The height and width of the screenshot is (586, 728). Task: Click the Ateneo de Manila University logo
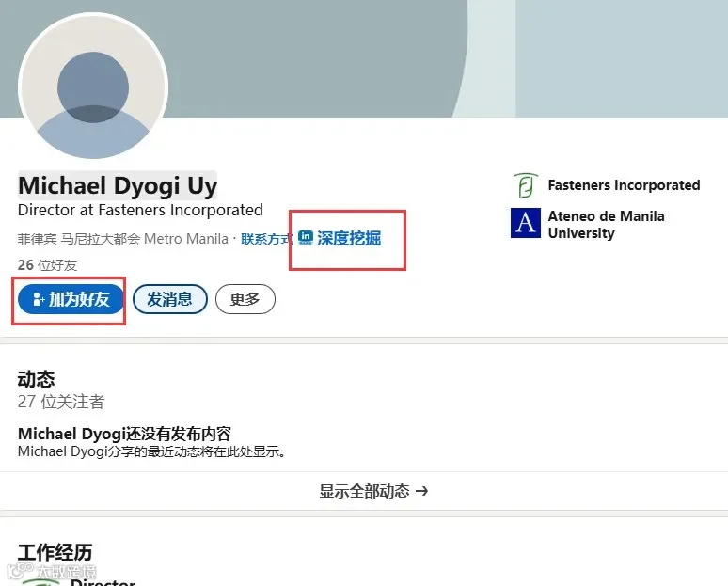coord(526,223)
